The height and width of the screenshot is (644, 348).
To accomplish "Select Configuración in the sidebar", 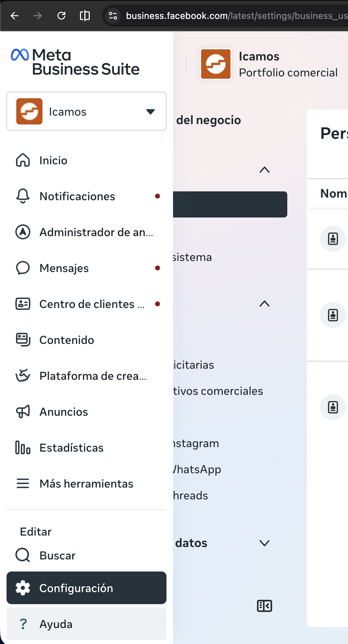I will [87, 588].
